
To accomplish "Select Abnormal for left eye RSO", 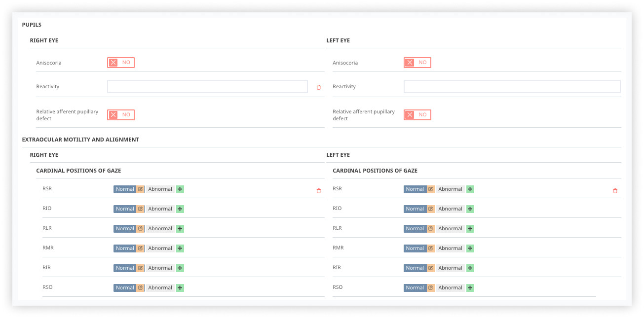I will coord(451,288).
